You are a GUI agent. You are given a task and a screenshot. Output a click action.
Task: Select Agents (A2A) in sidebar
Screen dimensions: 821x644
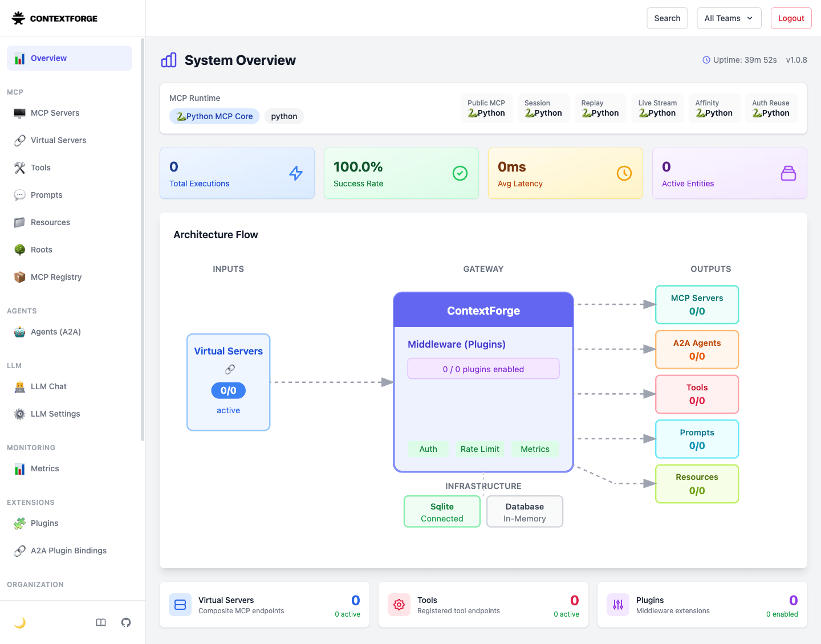click(x=70, y=332)
